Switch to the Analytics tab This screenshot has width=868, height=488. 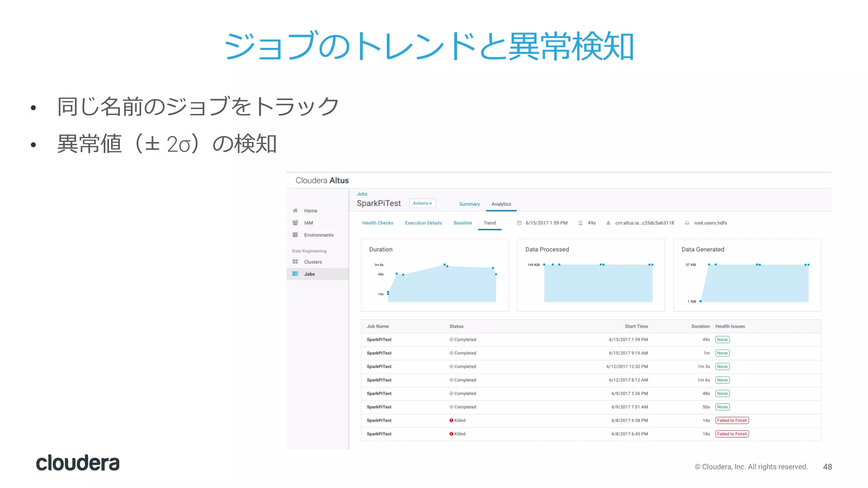click(x=501, y=204)
